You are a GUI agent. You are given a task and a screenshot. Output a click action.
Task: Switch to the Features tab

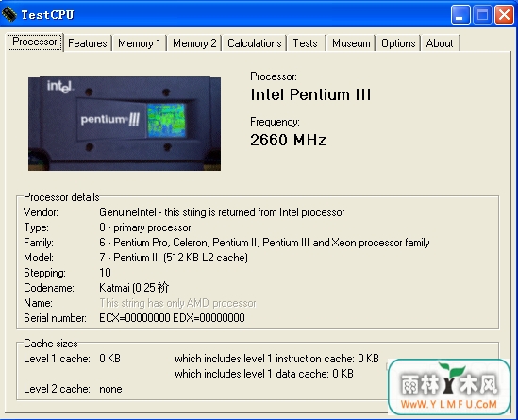pyautogui.click(x=88, y=43)
